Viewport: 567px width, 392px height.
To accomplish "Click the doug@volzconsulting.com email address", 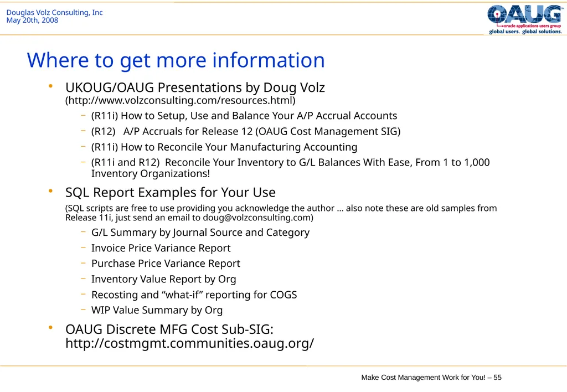I will coord(256,218).
